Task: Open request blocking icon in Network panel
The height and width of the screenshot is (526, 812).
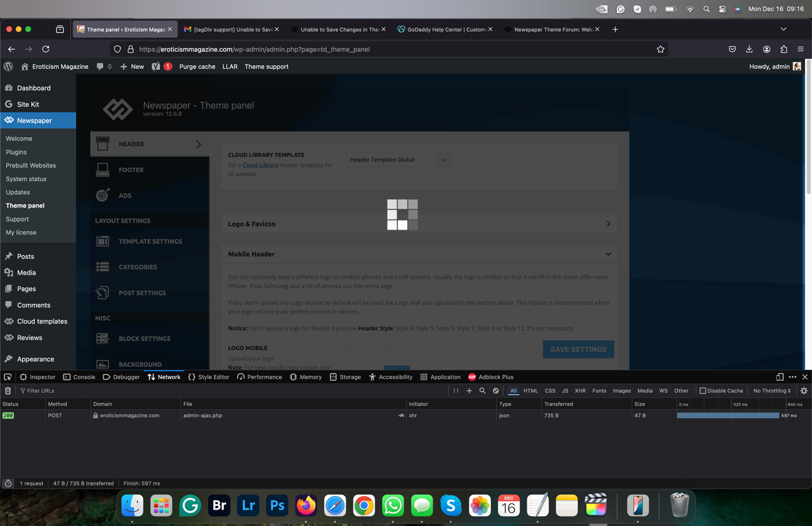Action: click(495, 391)
